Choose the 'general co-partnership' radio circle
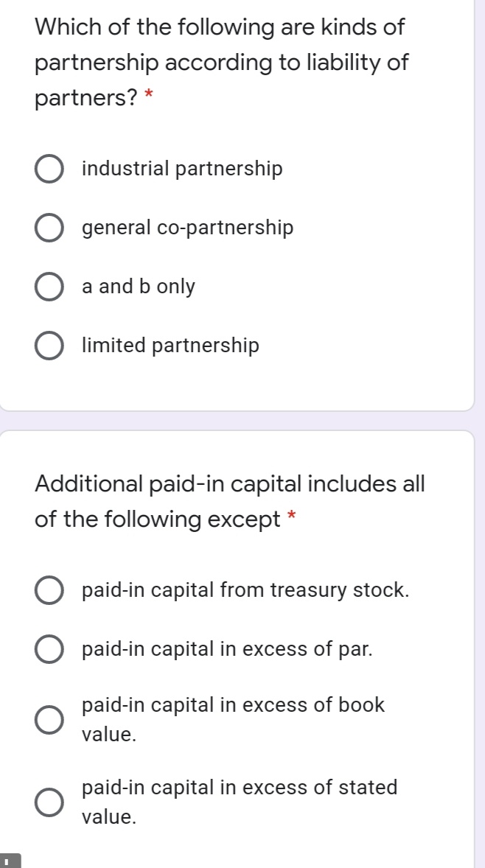The image size is (485, 868). pyautogui.click(x=49, y=228)
